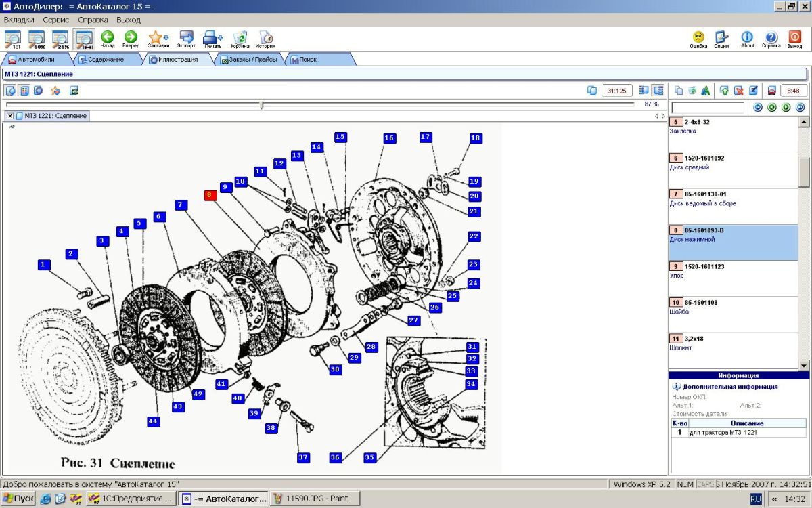Set illustration zoom to 25%
The width and height of the screenshot is (812, 508).
click(x=61, y=39)
